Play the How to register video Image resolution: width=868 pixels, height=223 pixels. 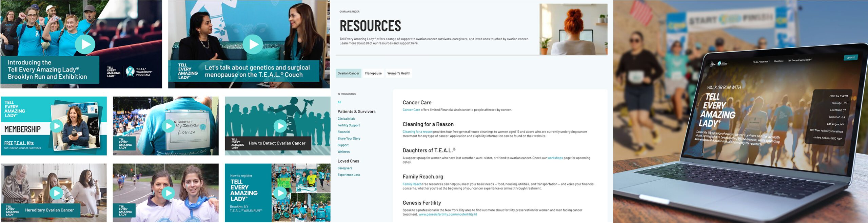coord(280,193)
